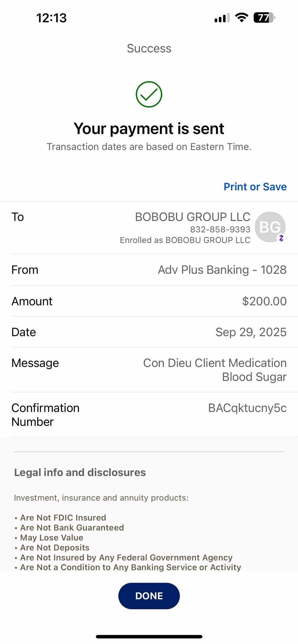Tap the Legal info and disclosures heading
Viewport: 298px width, 644px height.
point(80,472)
